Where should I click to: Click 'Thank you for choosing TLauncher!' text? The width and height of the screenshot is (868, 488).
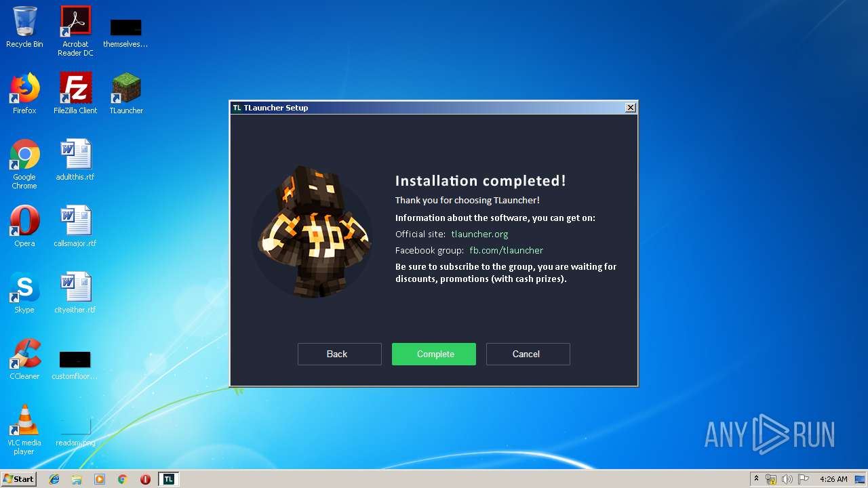[467, 201]
